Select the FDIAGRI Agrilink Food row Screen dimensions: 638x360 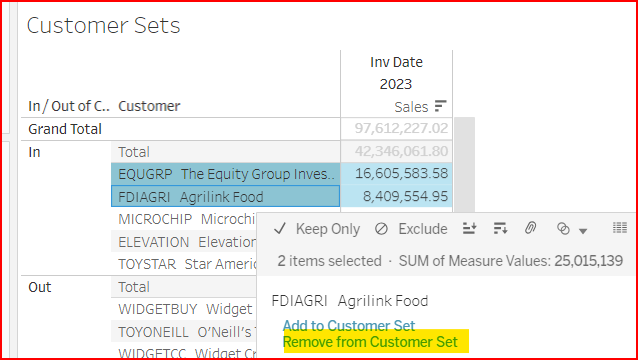pyautogui.click(x=225, y=196)
